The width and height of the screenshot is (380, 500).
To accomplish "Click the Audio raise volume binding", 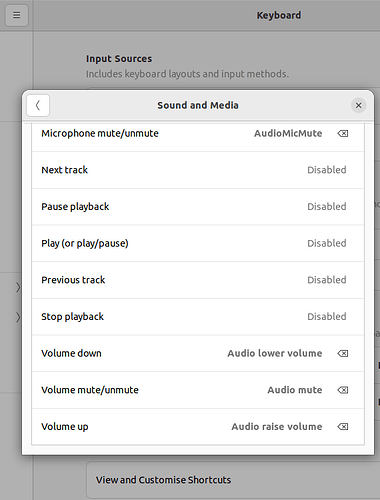I will [x=277, y=427].
